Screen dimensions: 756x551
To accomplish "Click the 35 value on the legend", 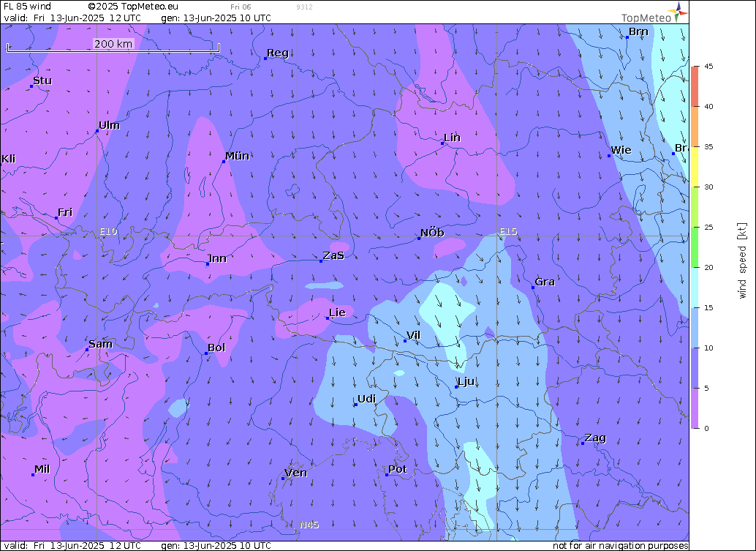I will click(x=708, y=146).
